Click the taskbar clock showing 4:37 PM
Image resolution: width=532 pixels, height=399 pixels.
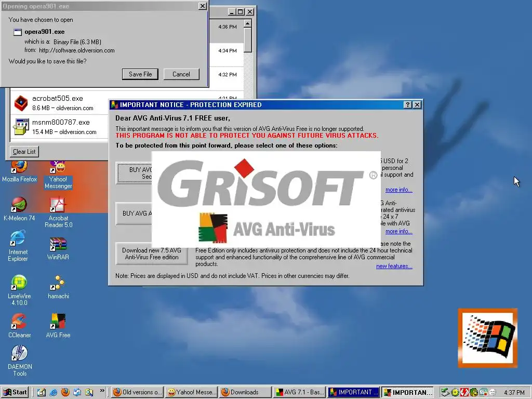(x=514, y=393)
